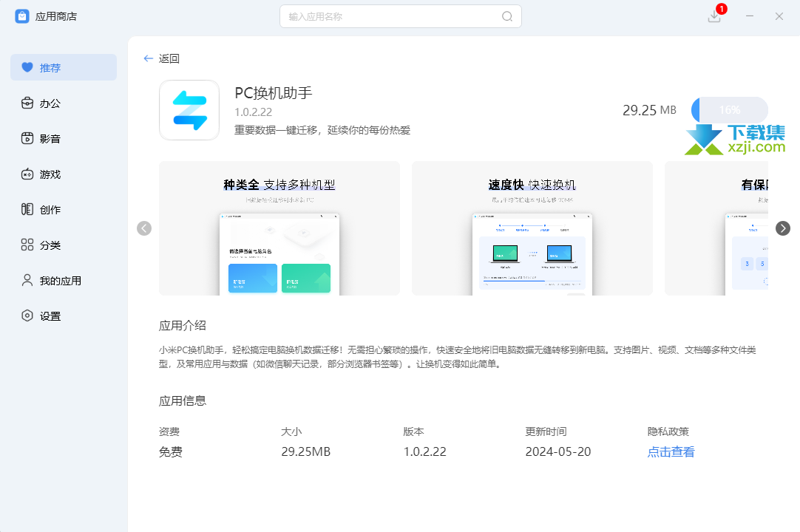Image resolution: width=800 pixels, height=532 pixels.
Task: Click the 免费 price value
Action: 170,452
